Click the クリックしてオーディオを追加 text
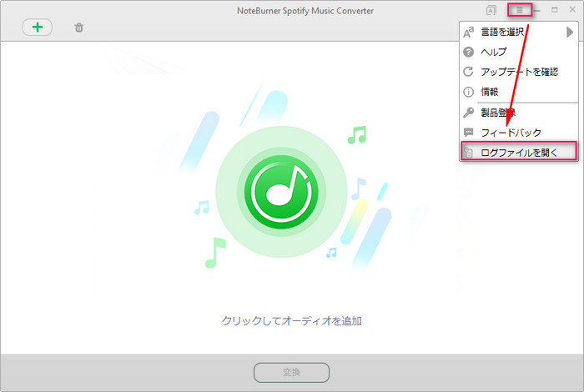 [x=292, y=320]
